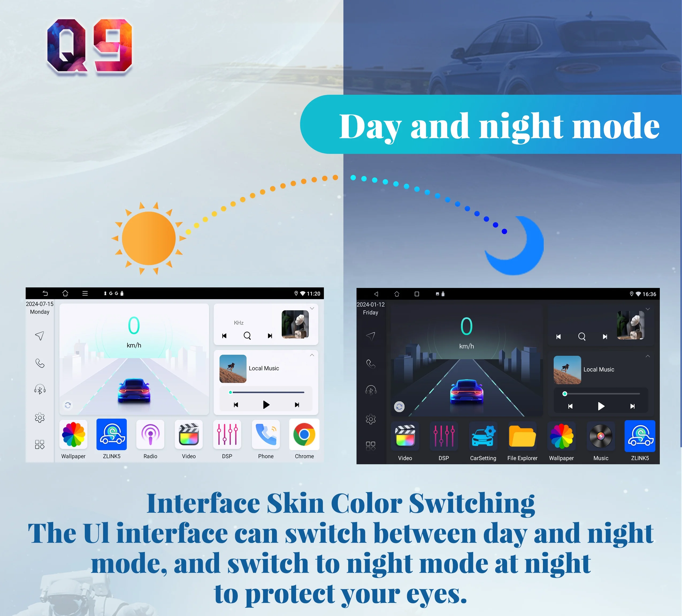This screenshot has width=682, height=616.
Task: Open Music app icon
Action: click(x=600, y=443)
